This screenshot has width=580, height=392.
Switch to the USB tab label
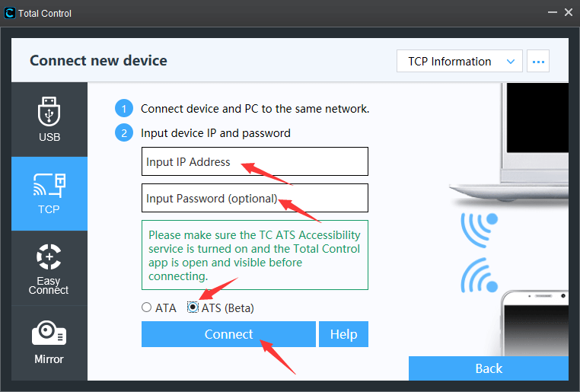pyautogui.click(x=49, y=137)
